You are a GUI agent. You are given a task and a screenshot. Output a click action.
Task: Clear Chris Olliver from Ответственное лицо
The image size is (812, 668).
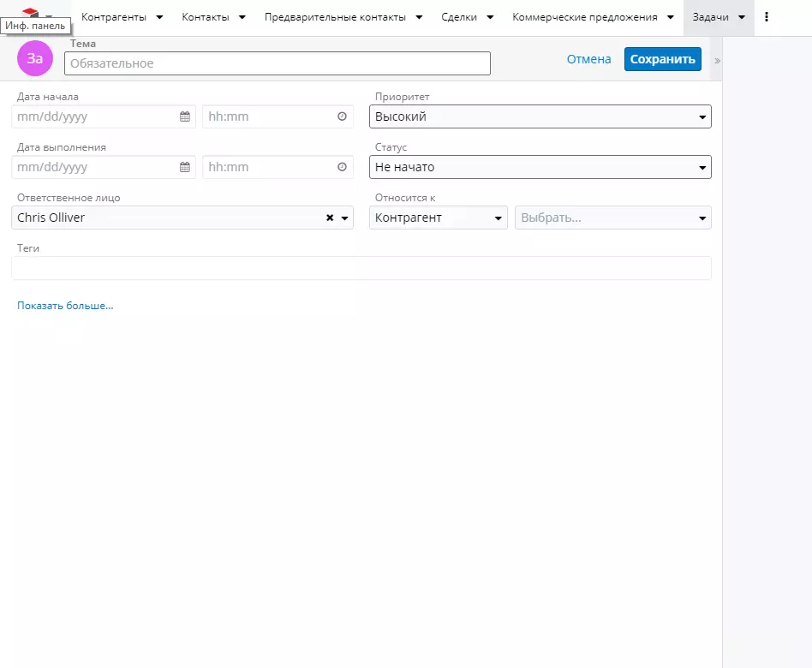pos(330,218)
